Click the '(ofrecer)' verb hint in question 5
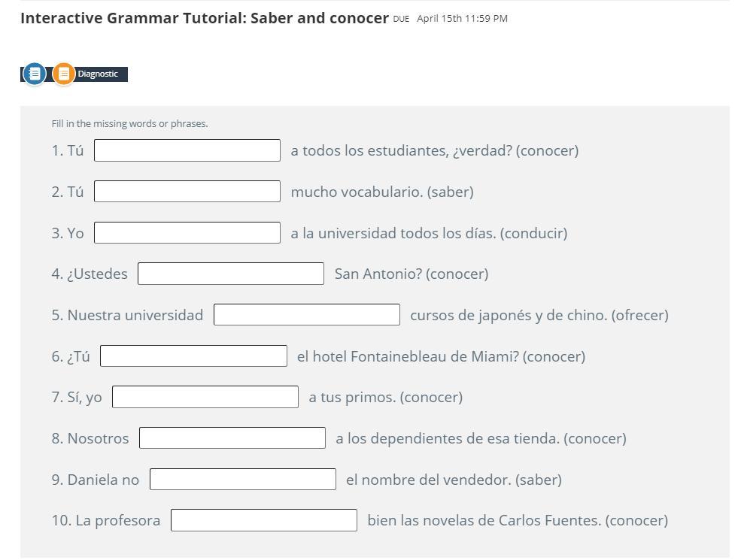This screenshot has width=741, height=560. [x=639, y=315]
